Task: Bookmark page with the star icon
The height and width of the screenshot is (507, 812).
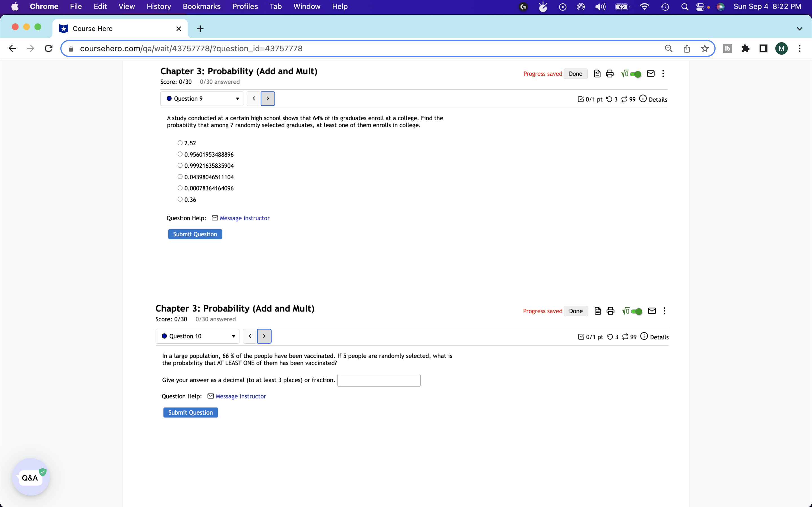Action: point(705,49)
